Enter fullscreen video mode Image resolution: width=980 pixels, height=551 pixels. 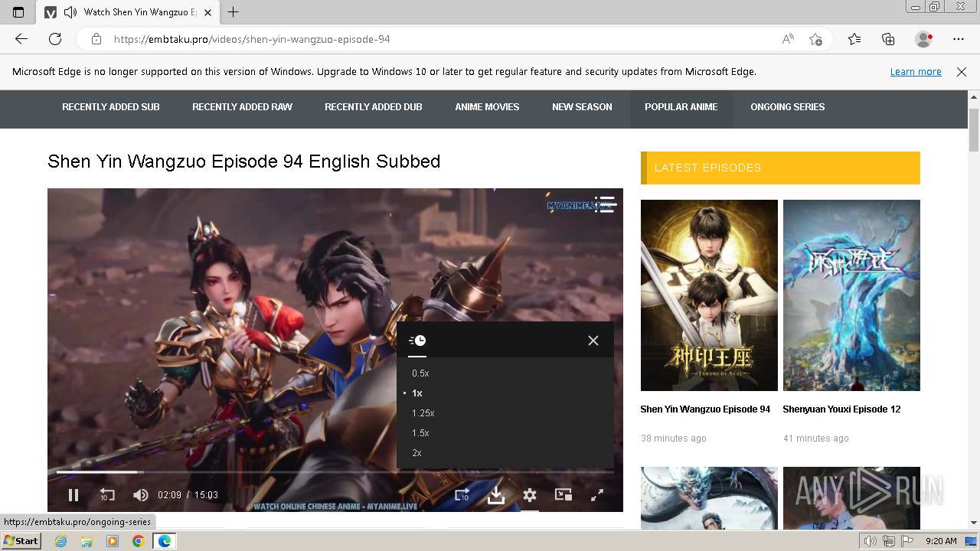pyautogui.click(x=597, y=495)
